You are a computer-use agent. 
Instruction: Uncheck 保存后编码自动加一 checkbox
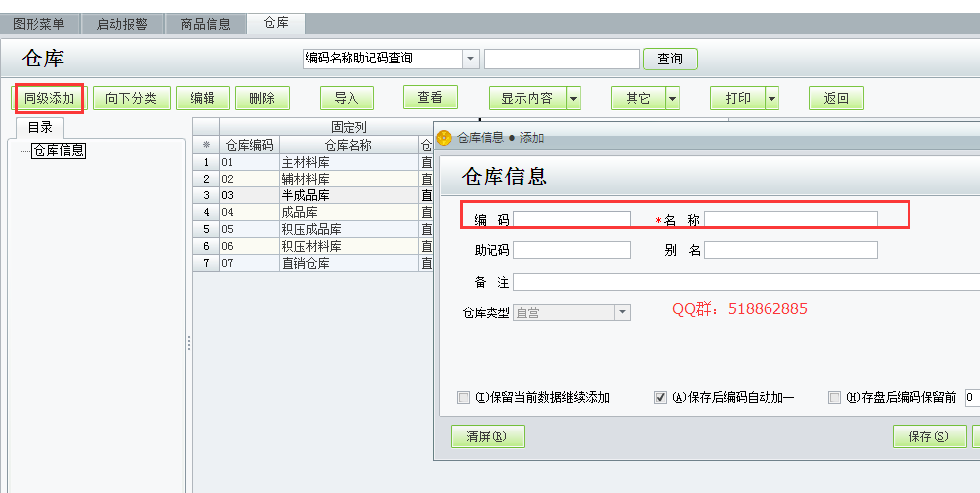[660, 398]
